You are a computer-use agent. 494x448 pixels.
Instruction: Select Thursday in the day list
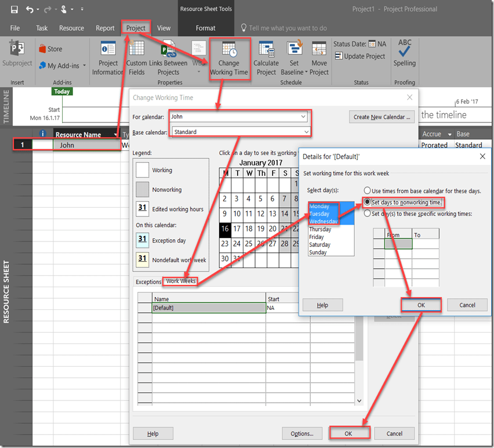320,229
